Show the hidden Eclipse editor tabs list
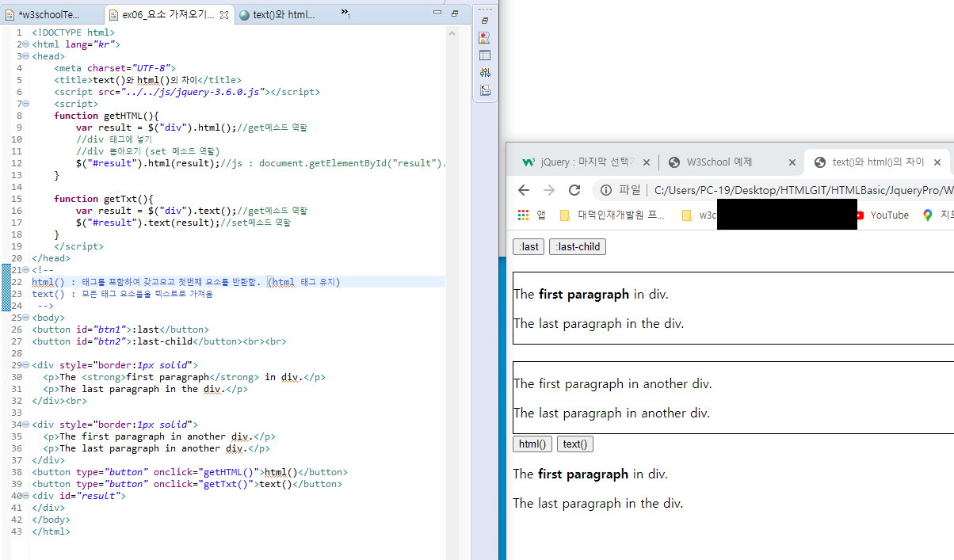This screenshot has width=954, height=560. (x=346, y=13)
